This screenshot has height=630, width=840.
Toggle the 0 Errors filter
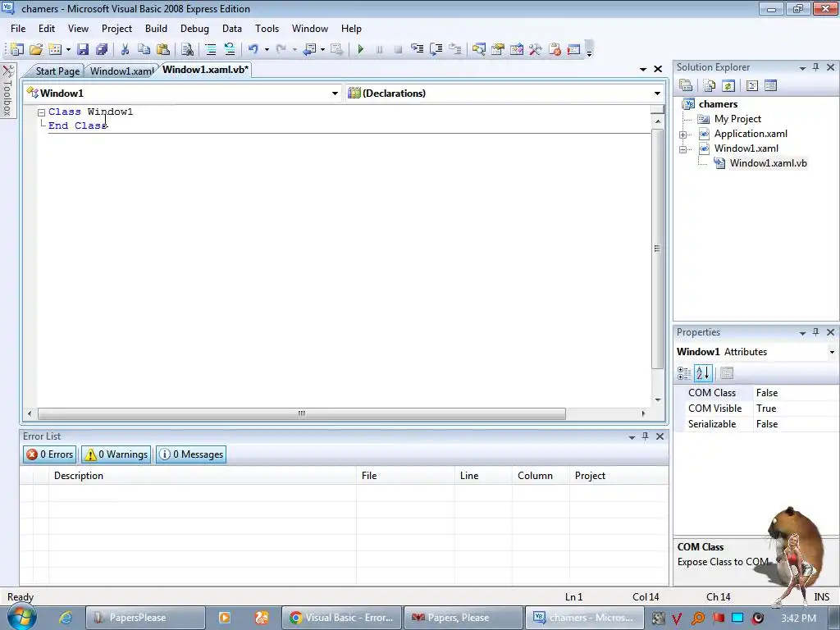pos(50,454)
